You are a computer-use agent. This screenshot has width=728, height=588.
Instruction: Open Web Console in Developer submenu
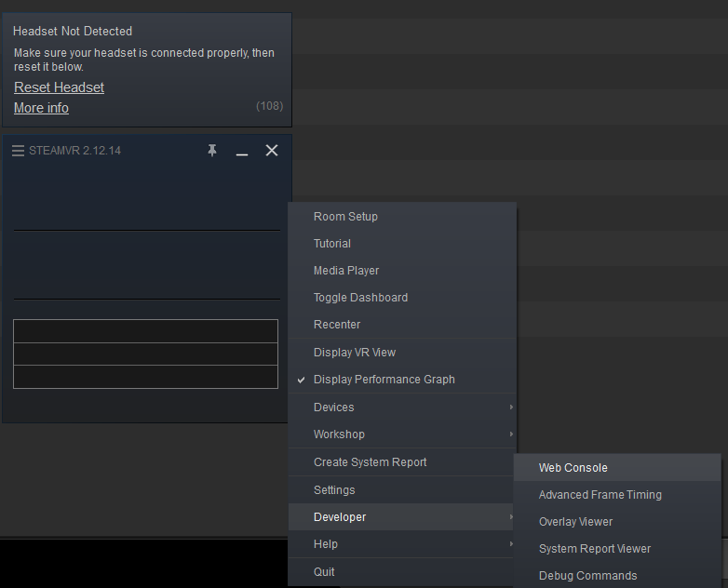pos(617,468)
